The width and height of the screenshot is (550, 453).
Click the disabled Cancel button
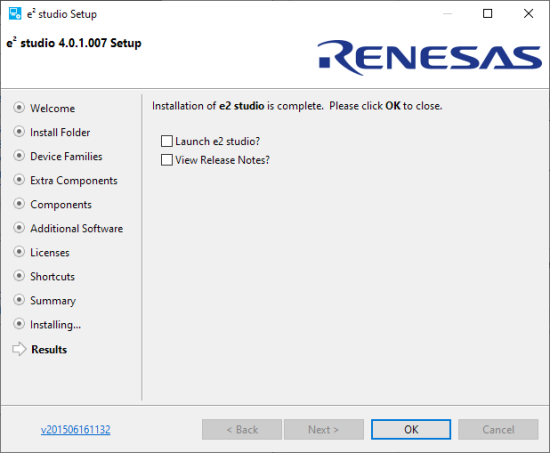[498, 429]
